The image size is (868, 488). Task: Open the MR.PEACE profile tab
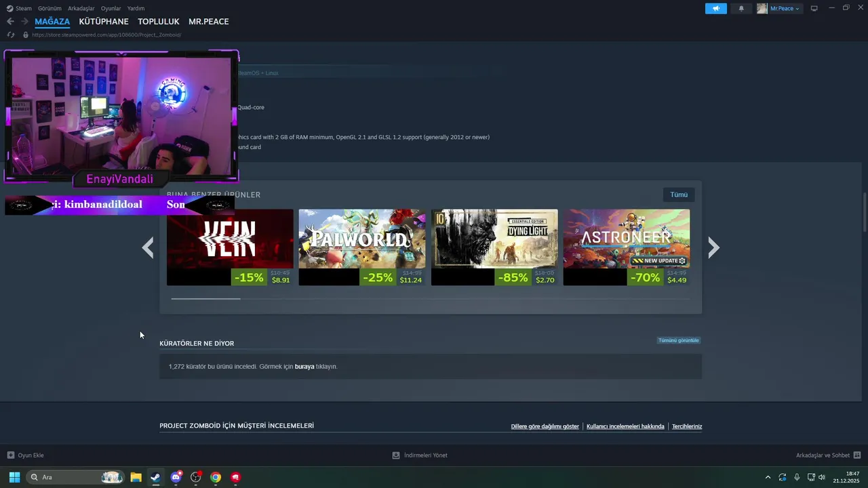click(208, 22)
